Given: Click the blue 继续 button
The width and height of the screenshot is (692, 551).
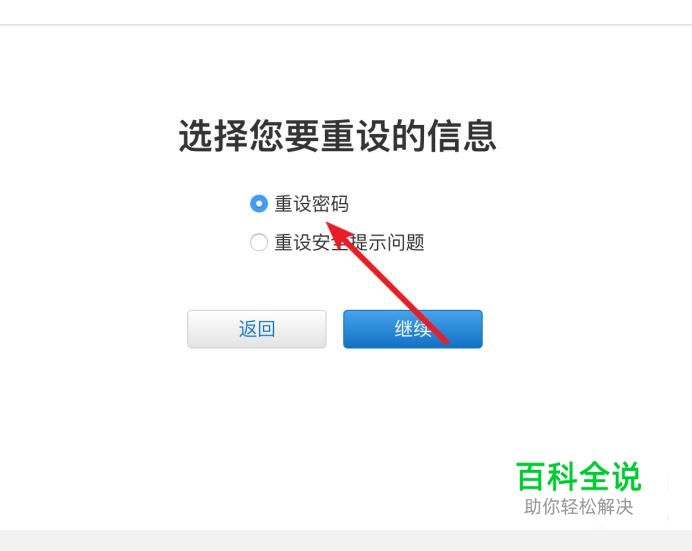Looking at the screenshot, I should (413, 329).
